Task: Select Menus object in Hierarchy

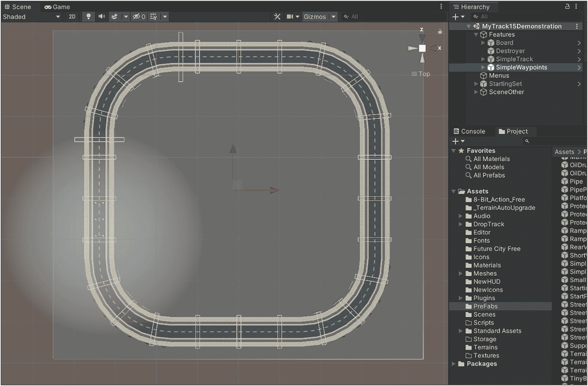Action: 499,75
